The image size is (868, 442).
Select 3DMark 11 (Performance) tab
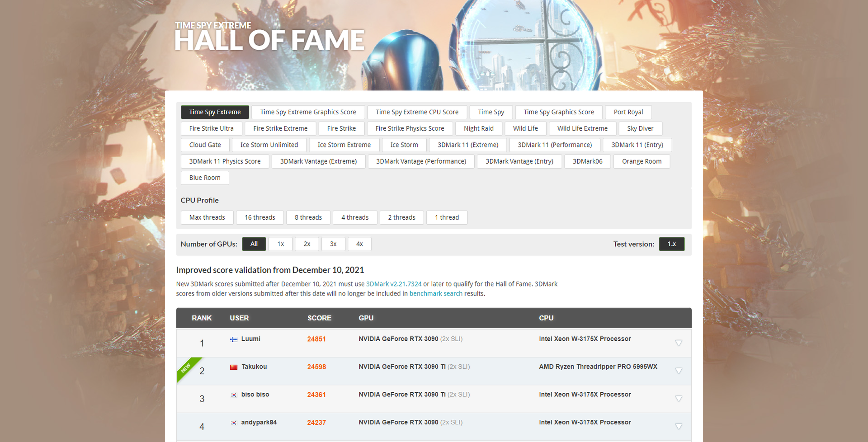[555, 145]
